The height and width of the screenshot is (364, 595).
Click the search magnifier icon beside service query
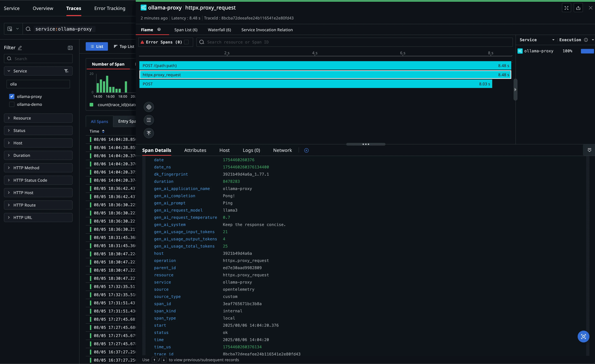click(x=28, y=29)
